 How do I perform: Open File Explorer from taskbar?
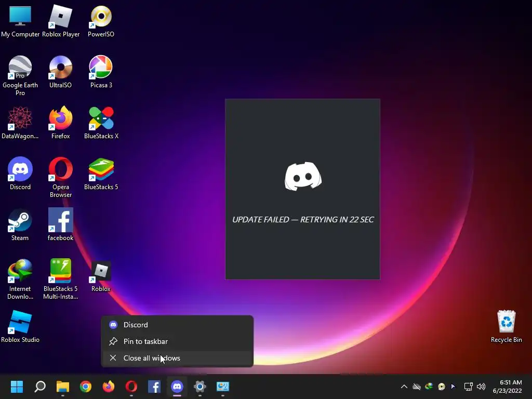click(63, 387)
